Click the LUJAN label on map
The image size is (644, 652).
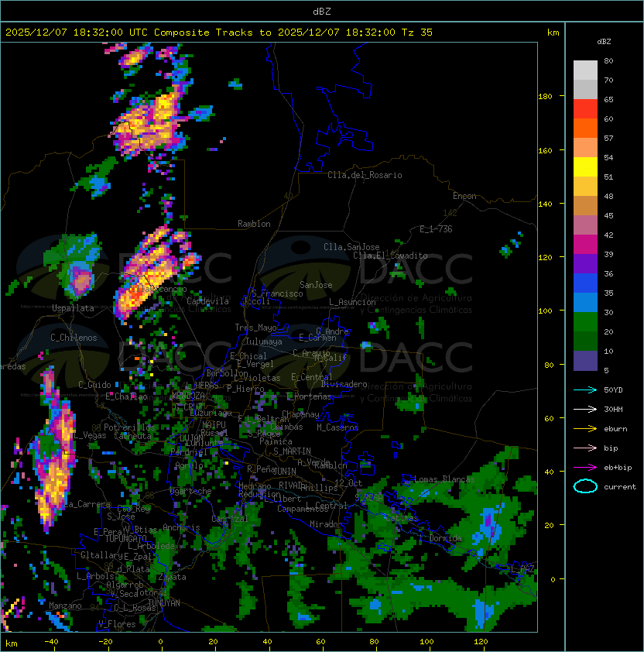(192, 438)
